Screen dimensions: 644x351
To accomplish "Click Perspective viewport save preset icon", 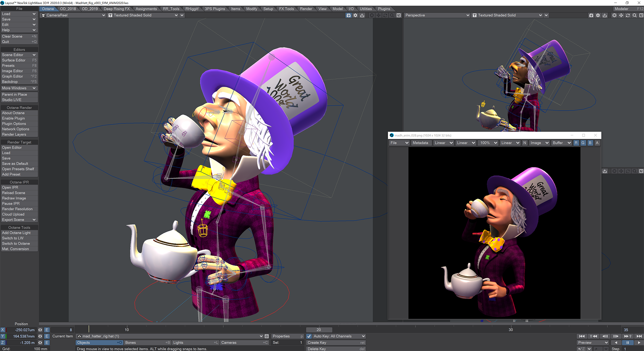I will tap(605, 15).
